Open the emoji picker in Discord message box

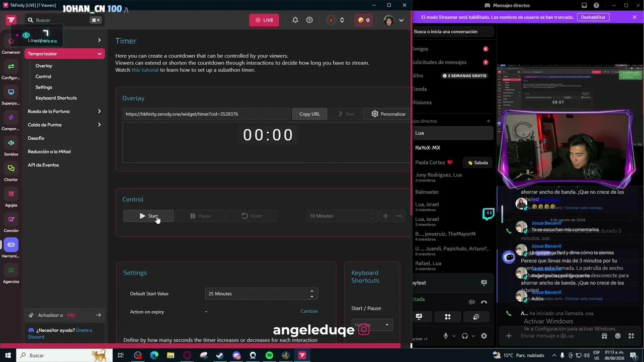(x=618, y=336)
